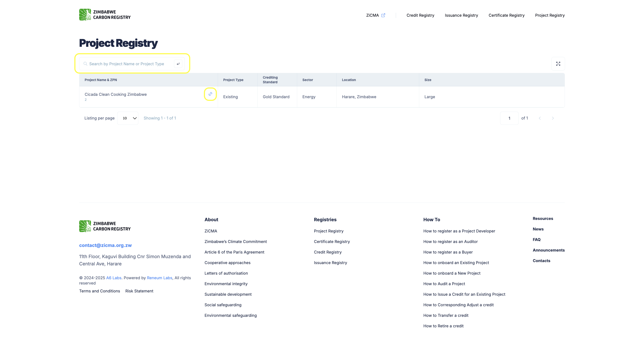Open How to onboard a New Project
Image resolution: width=644 pixels, height=348 pixels.
click(x=452, y=273)
